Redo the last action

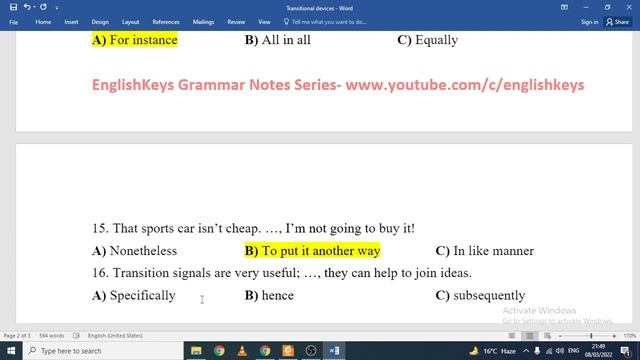(43, 7)
